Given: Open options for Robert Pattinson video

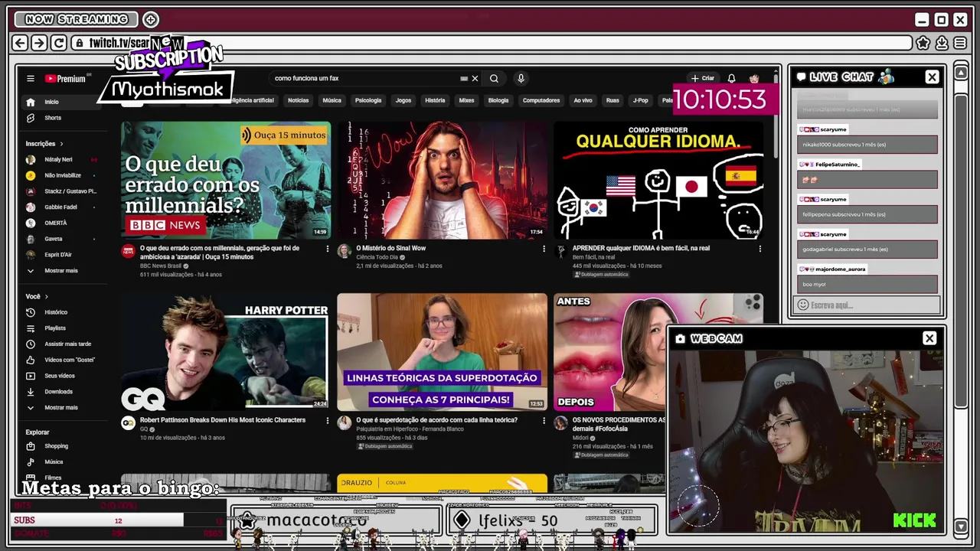Looking at the screenshot, I should tap(327, 420).
